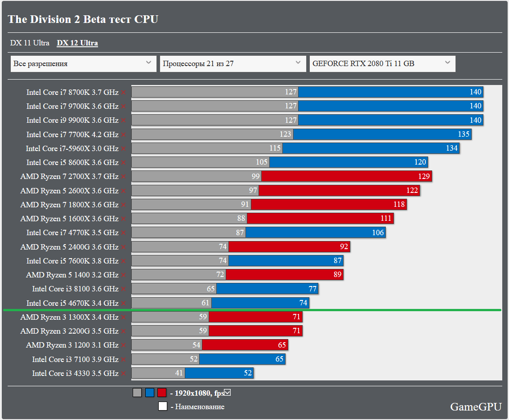
Task: Remove Intel Core i5 8600K row via red X
Action: pos(124,163)
